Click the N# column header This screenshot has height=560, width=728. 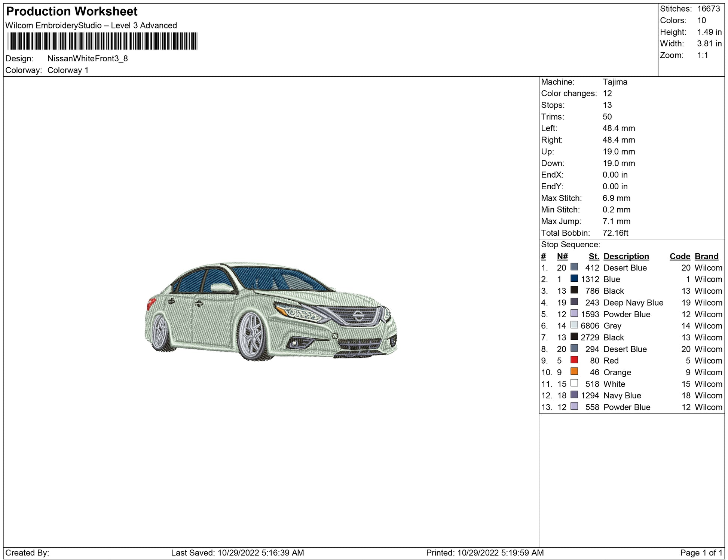(x=562, y=256)
